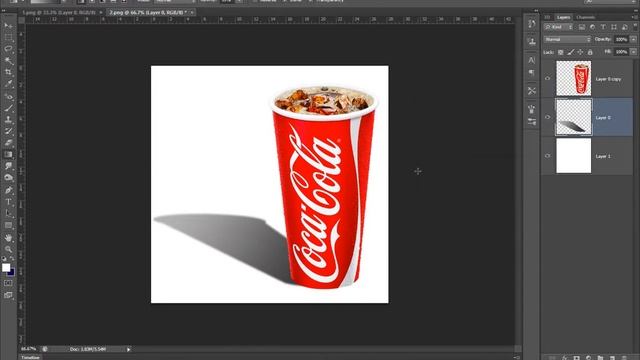The height and width of the screenshot is (360, 640).
Task: Click the background dark blue swatch
Action: 11,272
